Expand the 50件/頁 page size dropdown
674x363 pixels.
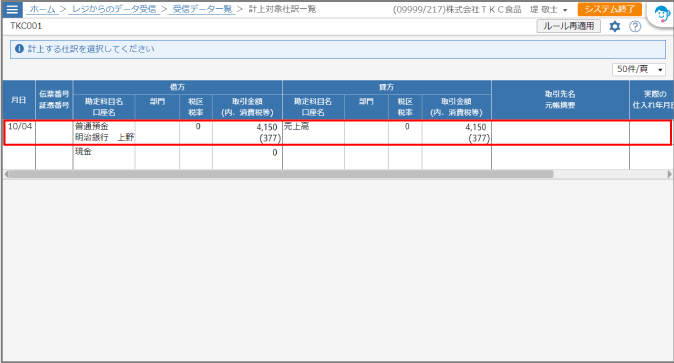(639, 69)
